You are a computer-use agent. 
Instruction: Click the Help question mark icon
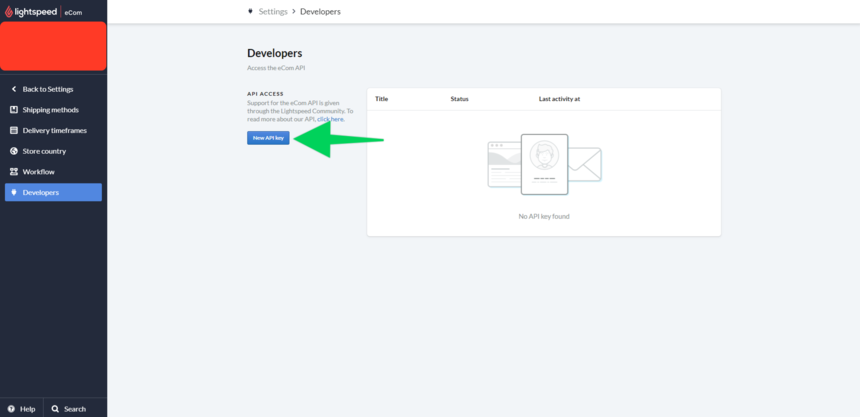pyautogui.click(x=11, y=409)
